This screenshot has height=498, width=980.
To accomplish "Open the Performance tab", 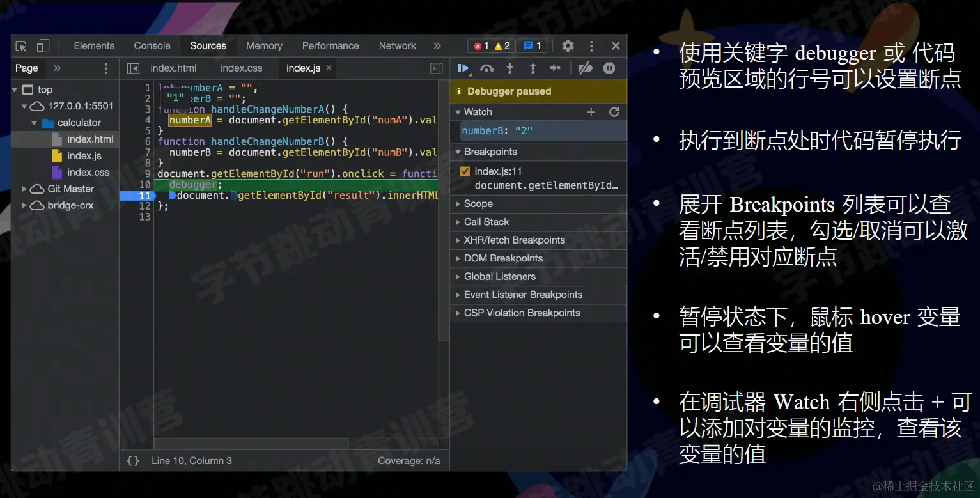I will (x=331, y=46).
